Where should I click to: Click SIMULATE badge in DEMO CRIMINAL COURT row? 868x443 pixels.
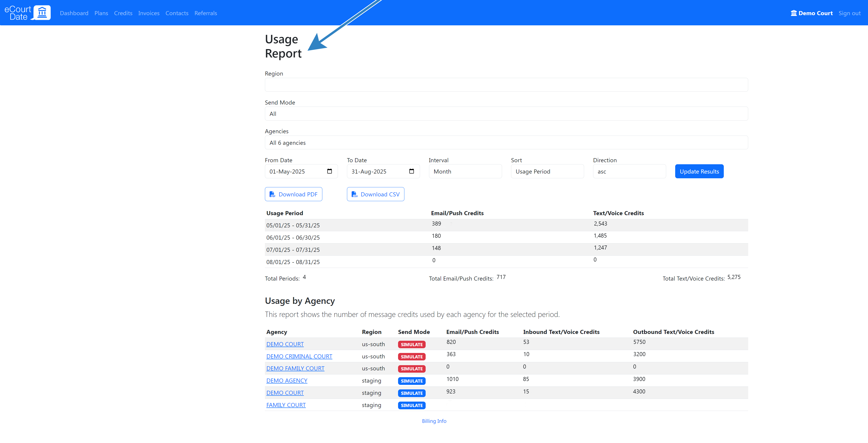point(411,357)
